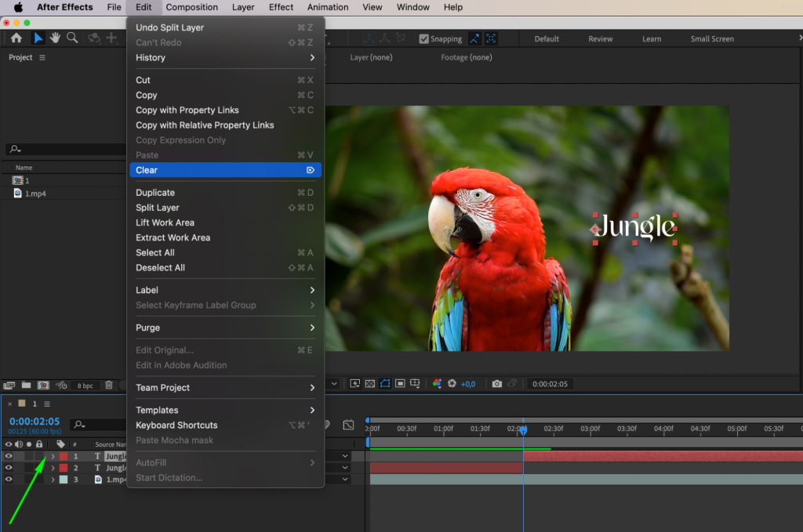Click the 8 bpc project color depth indicator
Image resolution: width=803 pixels, height=532 pixels.
pos(86,385)
